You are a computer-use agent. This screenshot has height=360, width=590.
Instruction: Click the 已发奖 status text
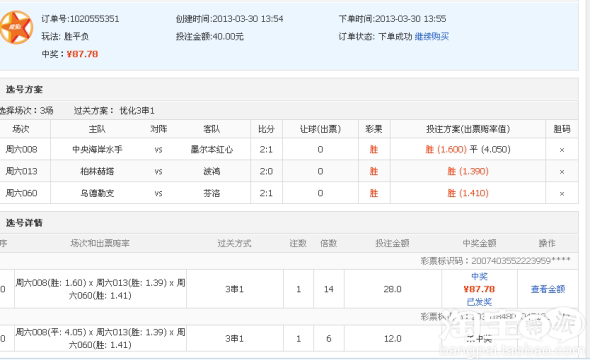[x=479, y=302]
